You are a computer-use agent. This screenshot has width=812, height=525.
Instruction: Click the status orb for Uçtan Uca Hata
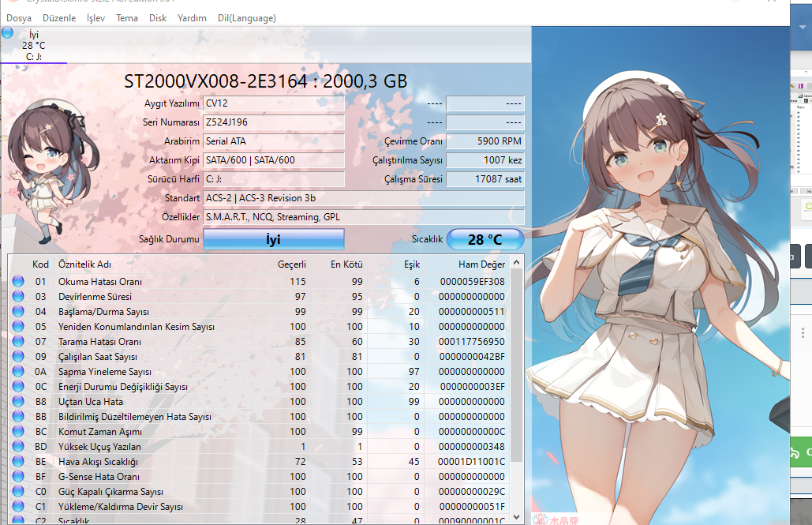(18, 402)
